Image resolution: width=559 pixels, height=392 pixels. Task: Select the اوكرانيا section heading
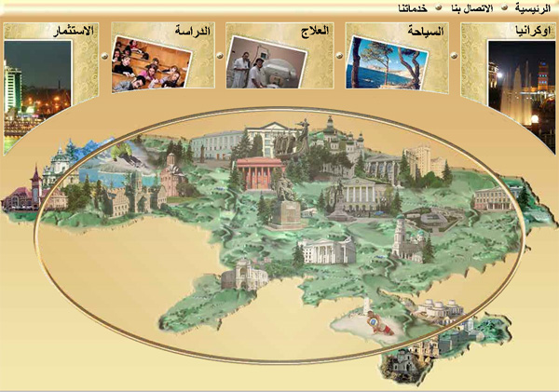click(x=533, y=32)
